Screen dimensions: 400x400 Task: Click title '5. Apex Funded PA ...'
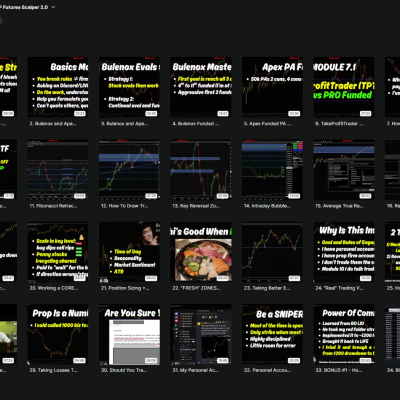[x=267, y=124]
